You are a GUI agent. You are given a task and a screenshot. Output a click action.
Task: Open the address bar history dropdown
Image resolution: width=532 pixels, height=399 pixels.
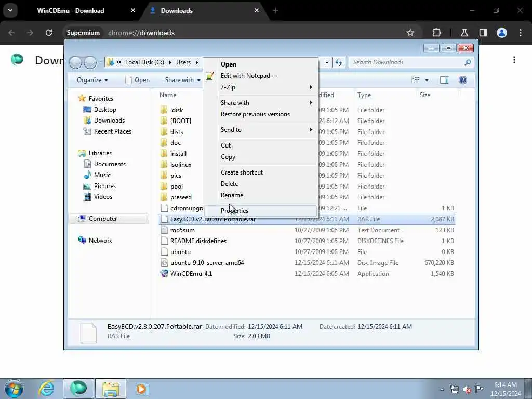click(x=327, y=62)
